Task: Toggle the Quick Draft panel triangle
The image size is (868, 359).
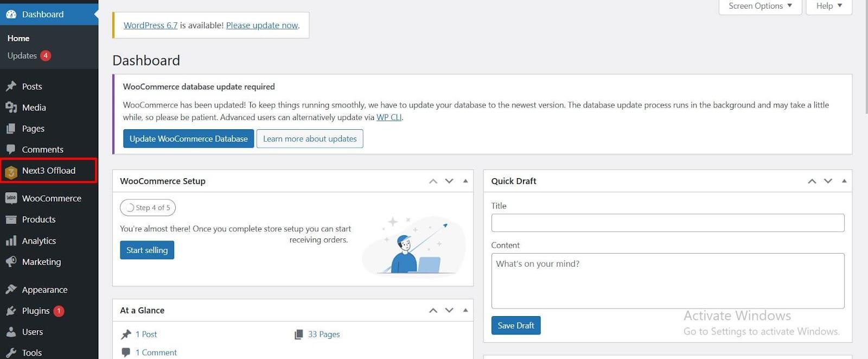Action: point(844,181)
